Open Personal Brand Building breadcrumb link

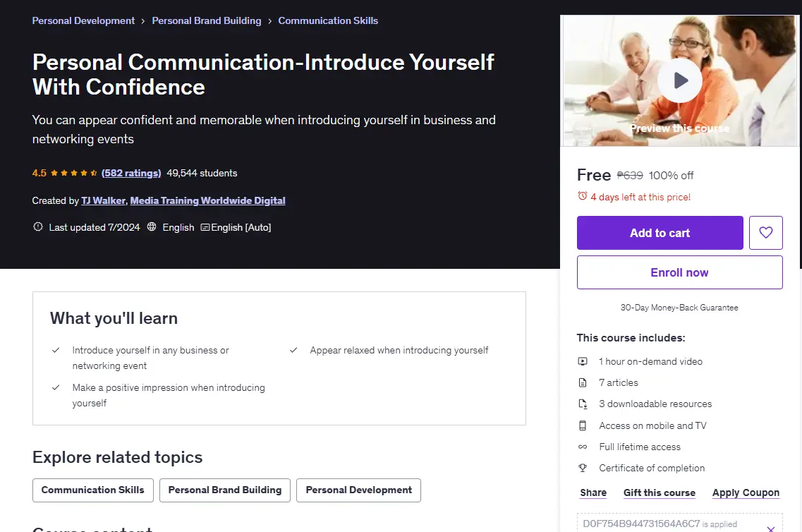207,20
